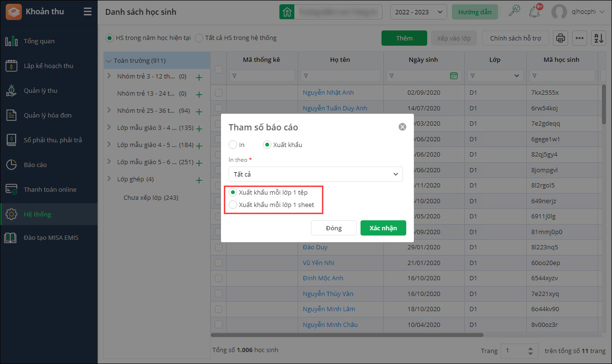Open the hamburger sidebar menu
The height and width of the screenshot is (364, 612).
coord(87,12)
